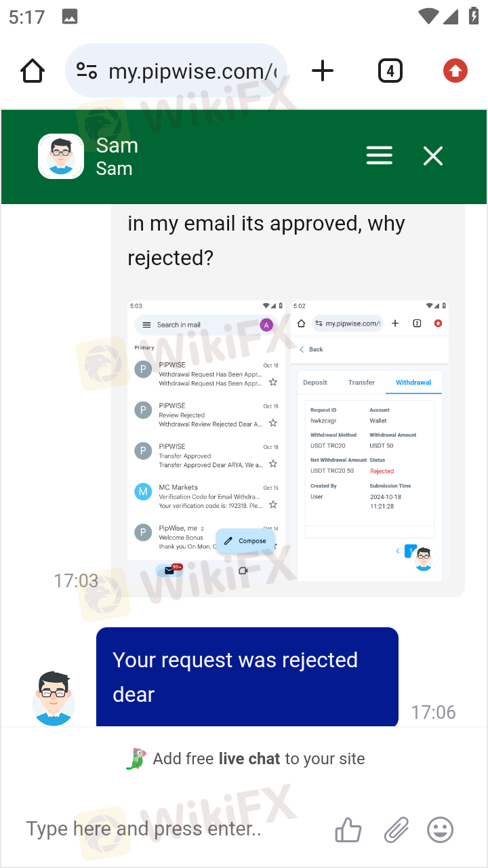Tap the 'why rejected?' sent message text
Screen dimensions: 488x868
pos(266,240)
